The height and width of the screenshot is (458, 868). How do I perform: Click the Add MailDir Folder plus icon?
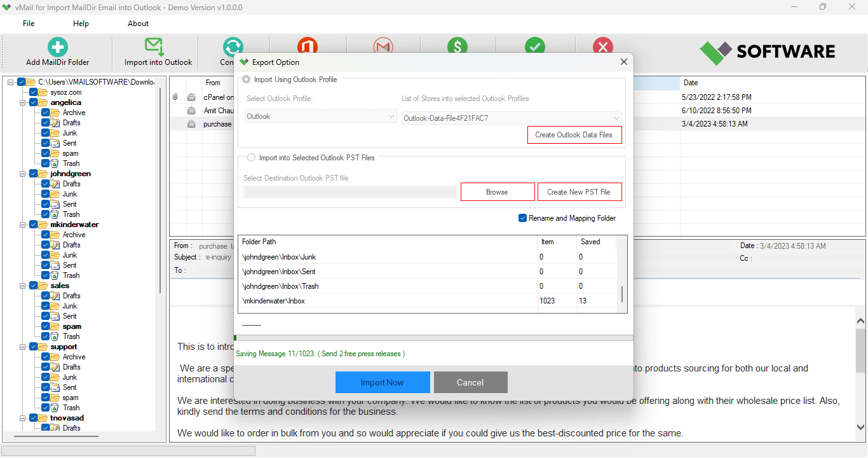pyautogui.click(x=58, y=47)
